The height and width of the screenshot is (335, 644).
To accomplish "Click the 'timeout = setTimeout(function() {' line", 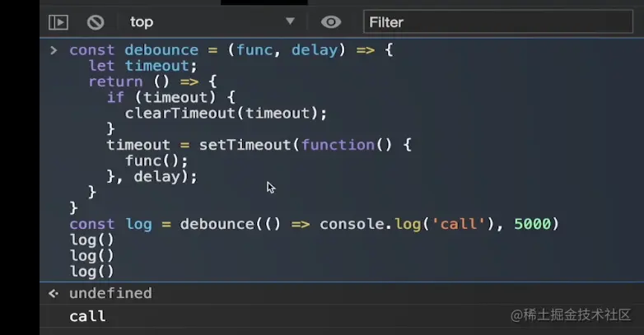I will [x=259, y=145].
